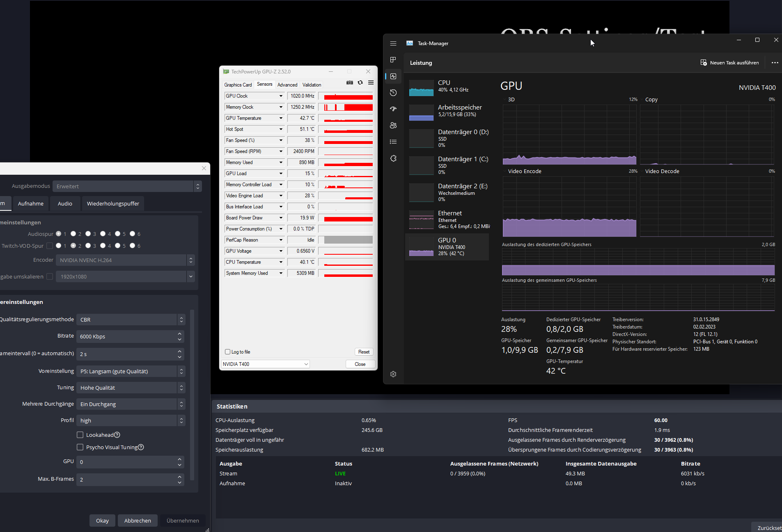Image resolution: width=782 pixels, height=532 pixels.
Task: Open the three-dots more options in Task Manager
Action: tap(775, 63)
